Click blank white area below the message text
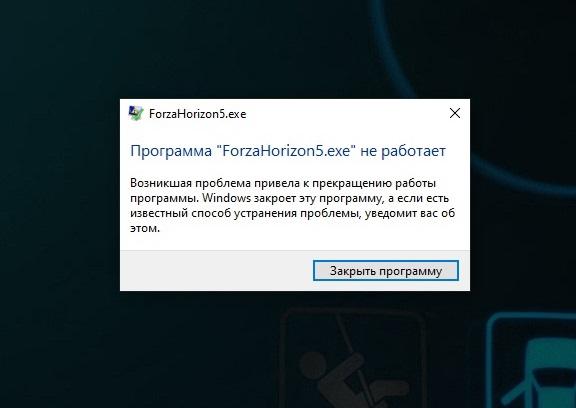The width and height of the screenshot is (576, 408). (x=294, y=242)
